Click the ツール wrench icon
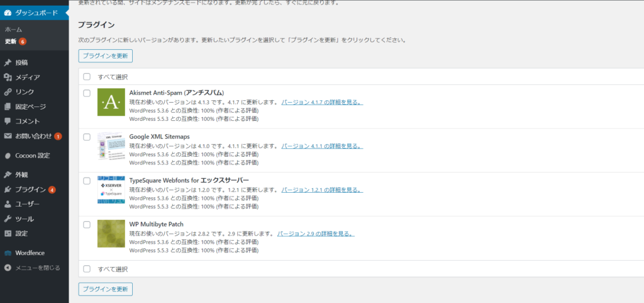The width and height of the screenshot is (644, 303). (x=8, y=219)
